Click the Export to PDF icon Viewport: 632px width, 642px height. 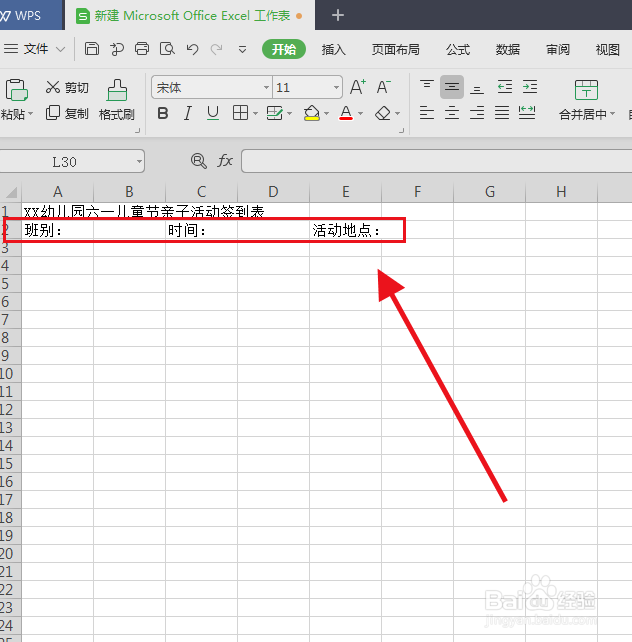(x=117, y=49)
